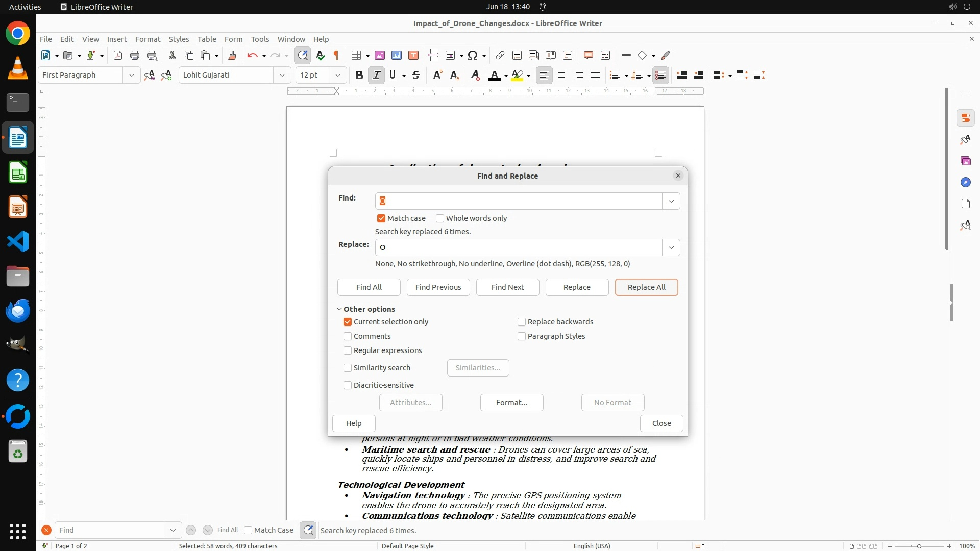This screenshot has height=551, width=980.
Task: Click the Insert Special Character omega icon
Action: pyautogui.click(x=473, y=55)
